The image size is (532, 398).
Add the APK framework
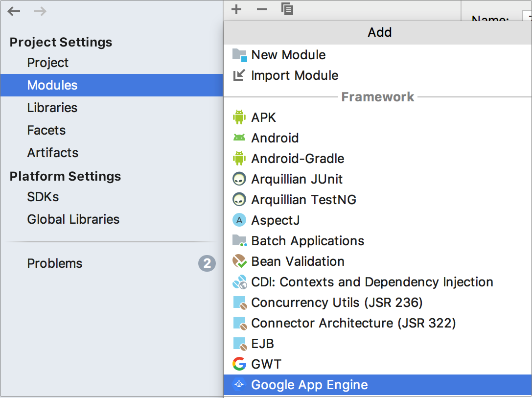(263, 117)
